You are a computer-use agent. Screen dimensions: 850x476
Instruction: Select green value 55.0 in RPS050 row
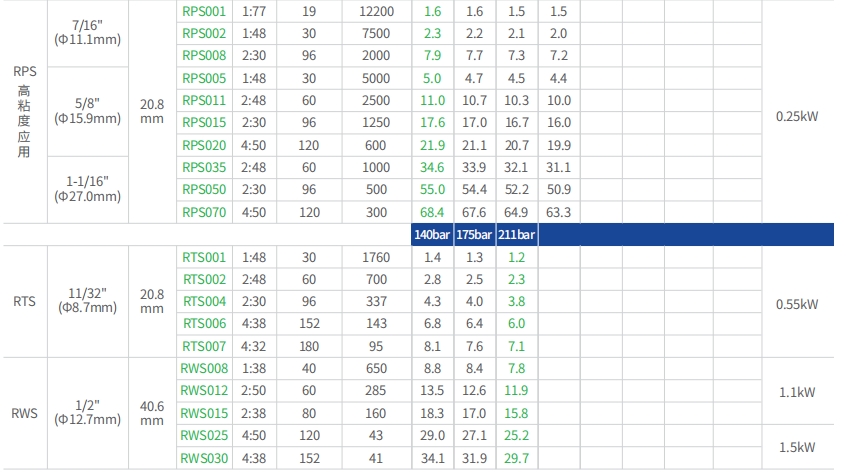click(x=432, y=190)
